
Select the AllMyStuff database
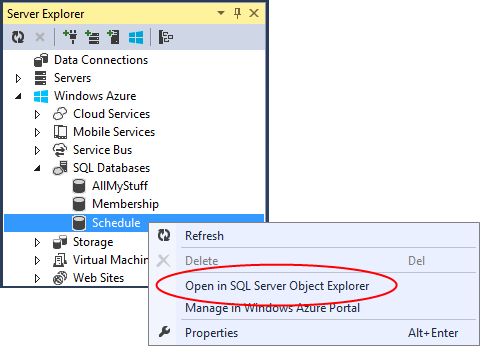tap(120, 186)
